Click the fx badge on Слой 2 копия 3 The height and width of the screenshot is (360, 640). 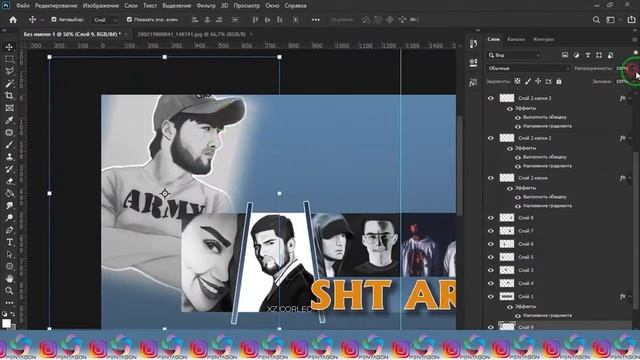click(x=622, y=98)
